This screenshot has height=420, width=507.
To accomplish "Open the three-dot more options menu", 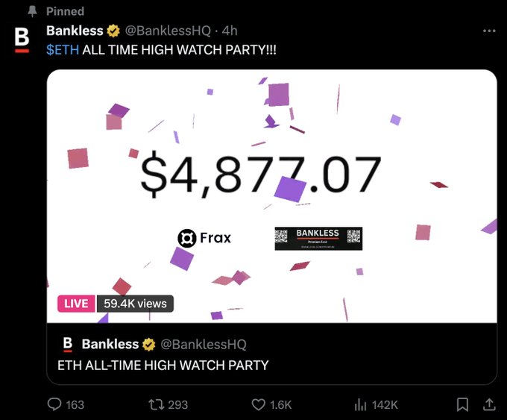I will [489, 31].
